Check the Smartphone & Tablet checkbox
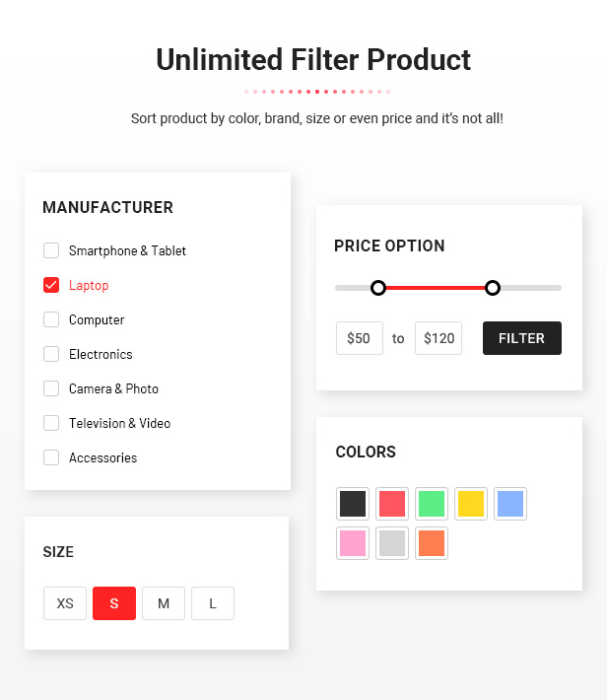Viewport: 607px width, 700px height. [51, 250]
